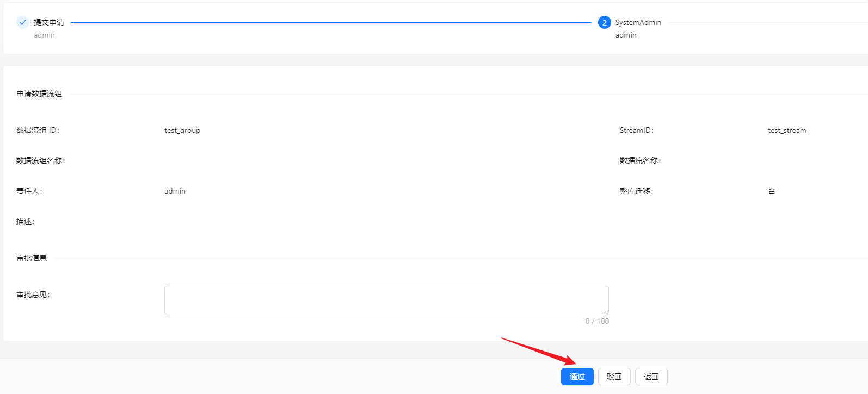Click the 责任人 admin value
The height and width of the screenshot is (394, 868).
click(175, 191)
